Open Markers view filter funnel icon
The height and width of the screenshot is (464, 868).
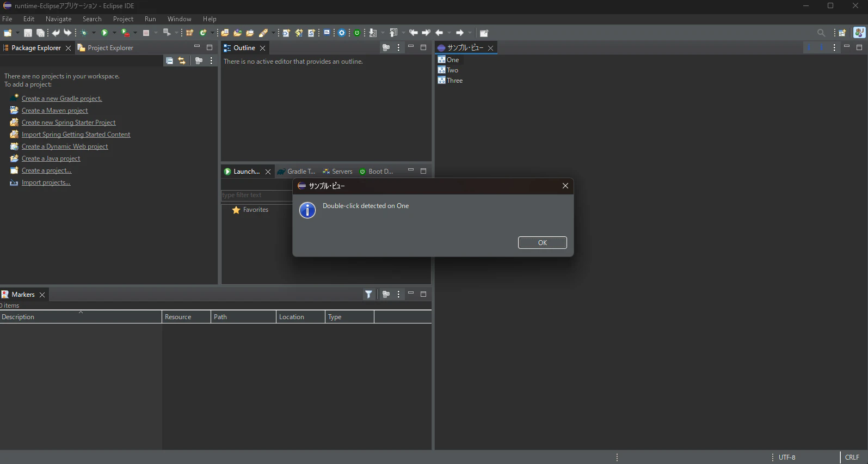click(x=369, y=295)
